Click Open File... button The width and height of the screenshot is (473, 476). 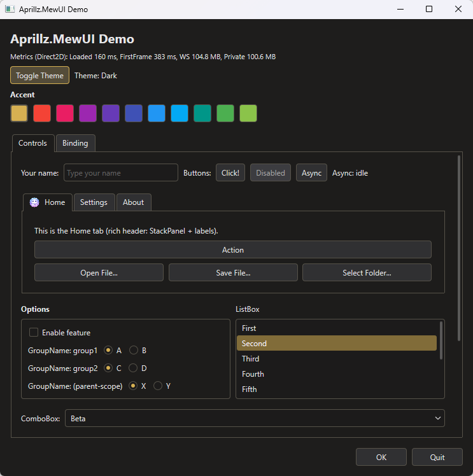coord(99,272)
